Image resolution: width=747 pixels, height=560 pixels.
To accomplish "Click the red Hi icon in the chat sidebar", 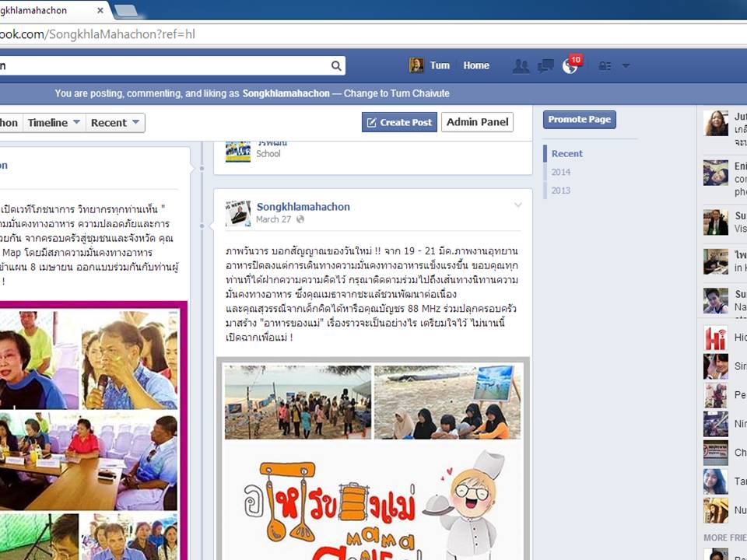I will (716, 338).
